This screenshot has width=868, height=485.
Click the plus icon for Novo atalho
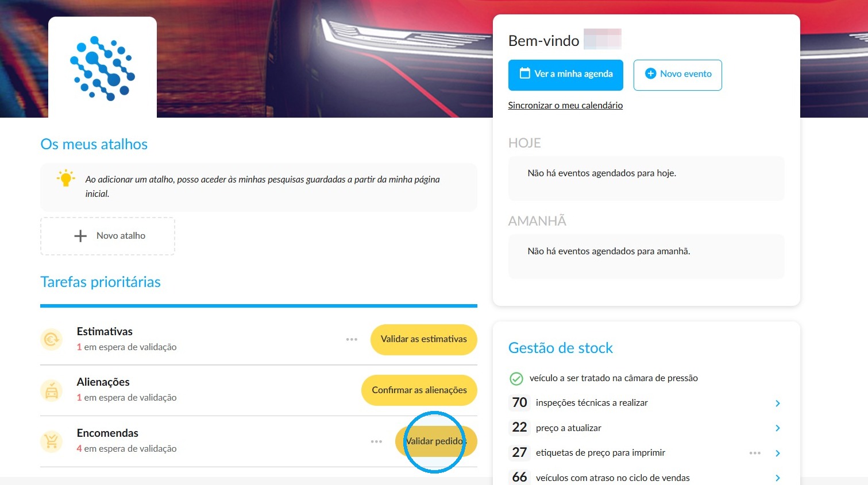[x=80, y=236]
